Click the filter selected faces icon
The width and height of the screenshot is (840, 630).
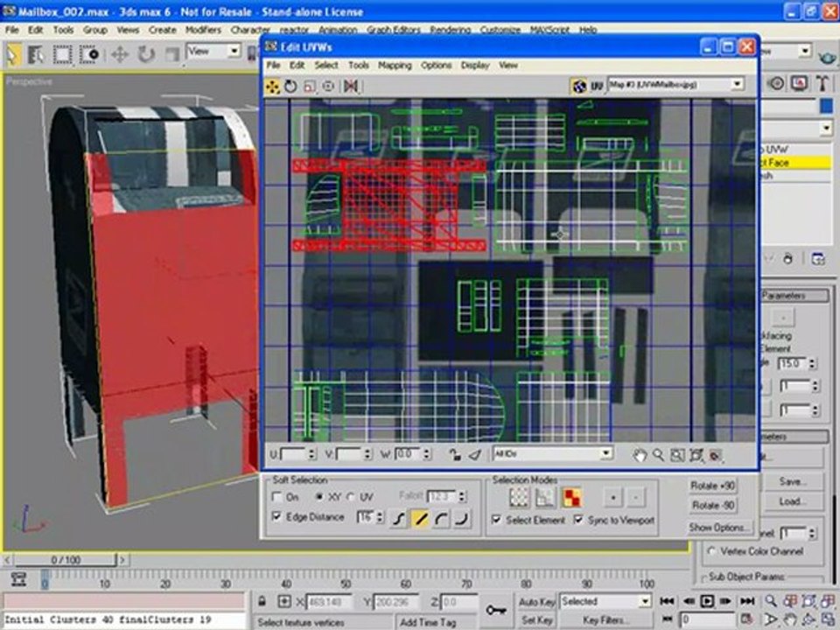pos(474,455)
